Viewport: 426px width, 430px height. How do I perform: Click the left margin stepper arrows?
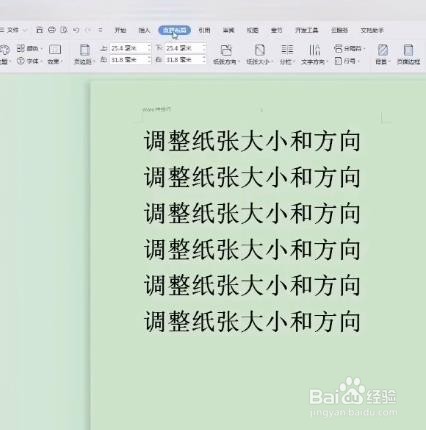tap(149, 60)
